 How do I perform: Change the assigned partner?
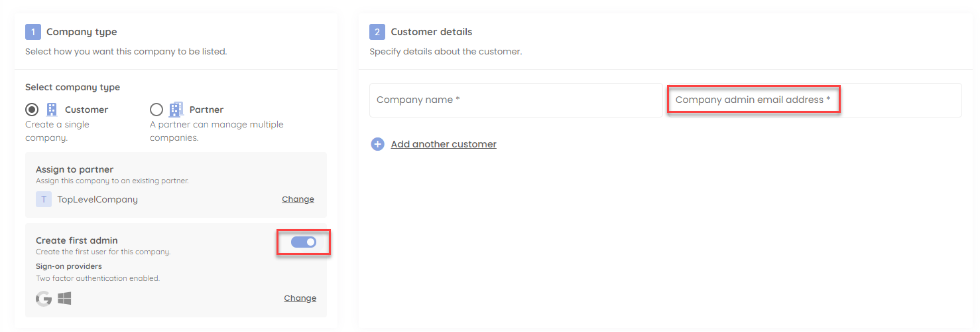click(298, 199)
